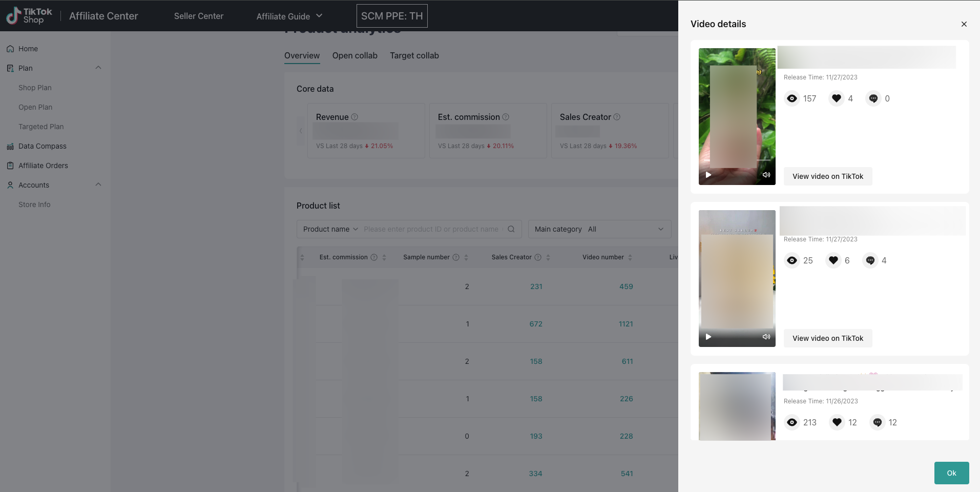The width and height of the screenshot is (980, 492).
Task: Sort by Video number column arrows
Action: tap(630, 257)
